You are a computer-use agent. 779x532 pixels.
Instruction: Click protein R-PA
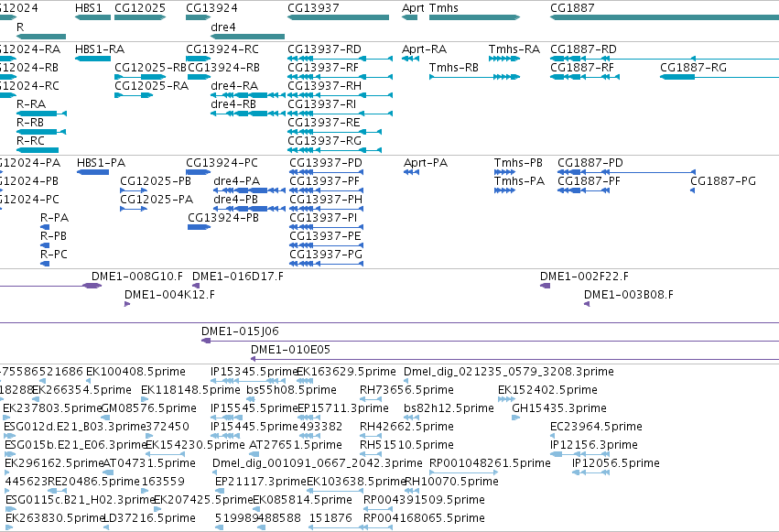tap(45, 227)
